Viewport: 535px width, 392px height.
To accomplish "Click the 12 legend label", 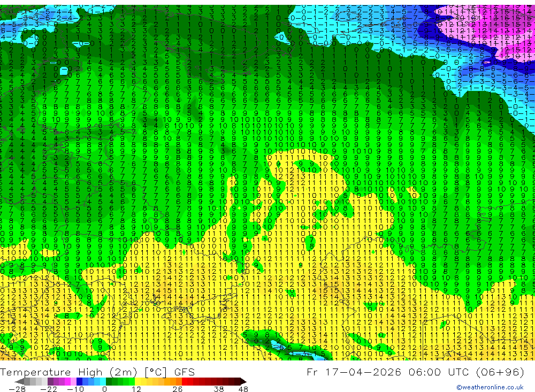I will pos(136,389).
